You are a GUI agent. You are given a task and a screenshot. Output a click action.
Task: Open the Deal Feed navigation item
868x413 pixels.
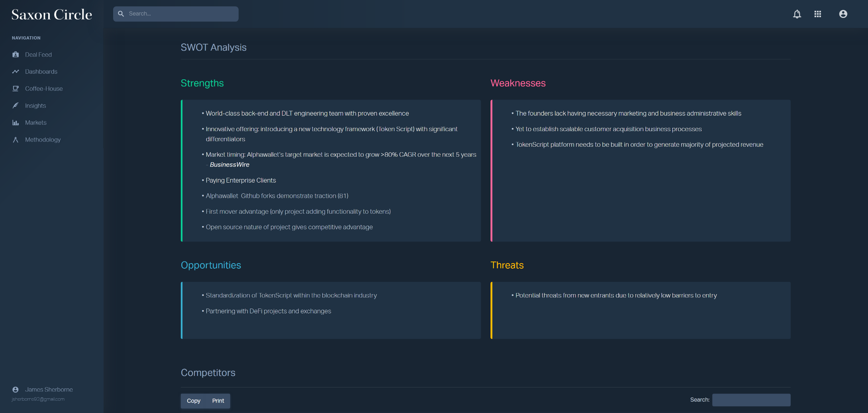[38, 55]
